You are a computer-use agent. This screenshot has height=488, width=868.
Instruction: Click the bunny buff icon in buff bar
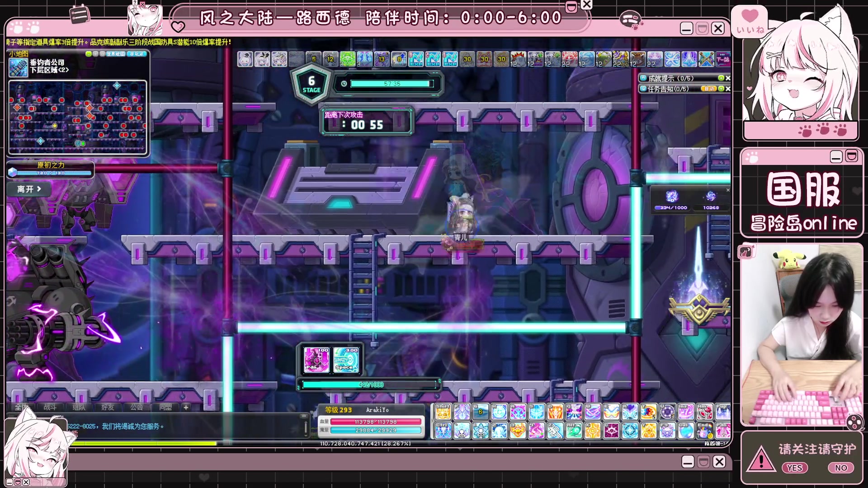(245, 59)
